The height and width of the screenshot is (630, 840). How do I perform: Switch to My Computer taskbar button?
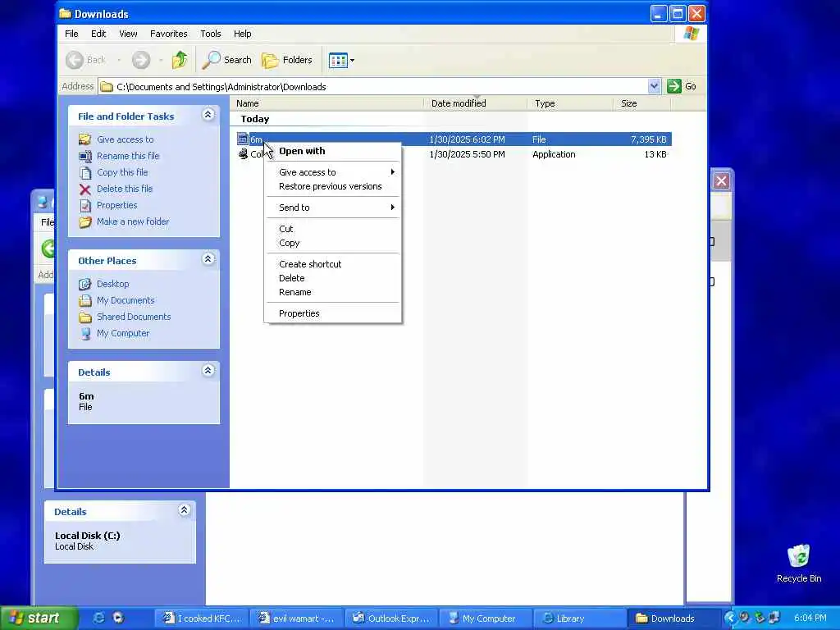tap(486, 619)
